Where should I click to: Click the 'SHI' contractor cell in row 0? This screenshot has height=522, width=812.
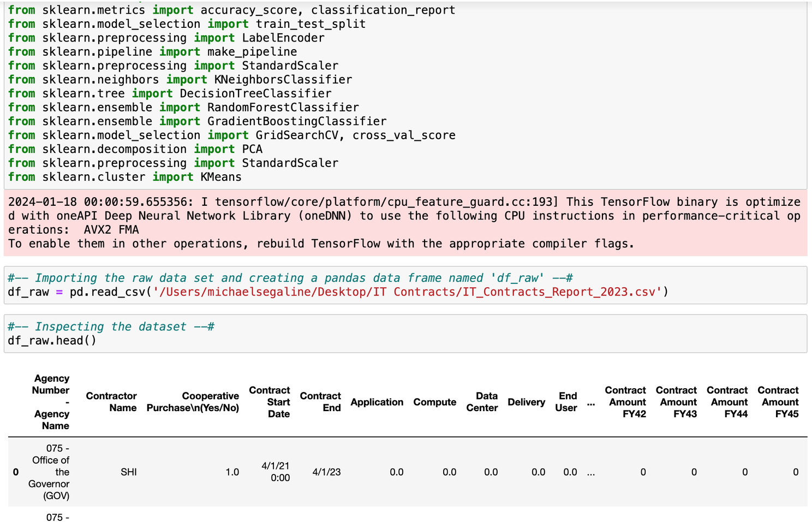coord(129,472)
